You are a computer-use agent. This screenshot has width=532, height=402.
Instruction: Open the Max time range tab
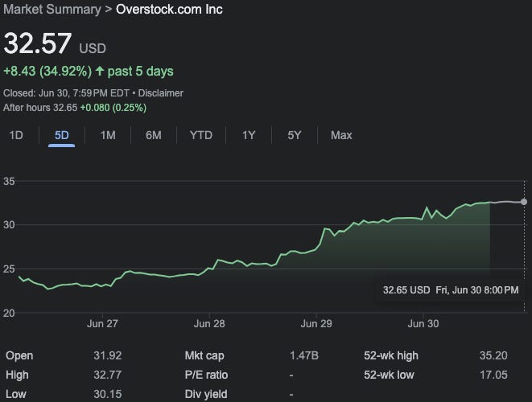tap(341, 135)
